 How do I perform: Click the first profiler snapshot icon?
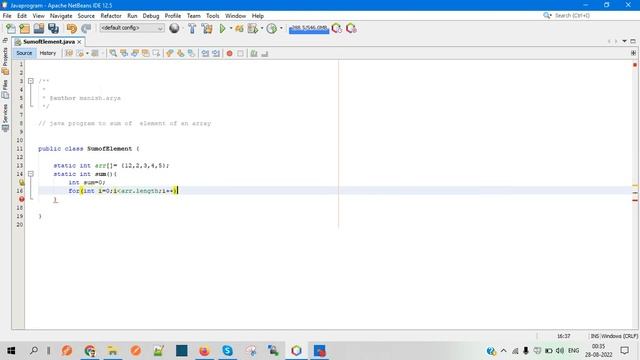[337, 28]
